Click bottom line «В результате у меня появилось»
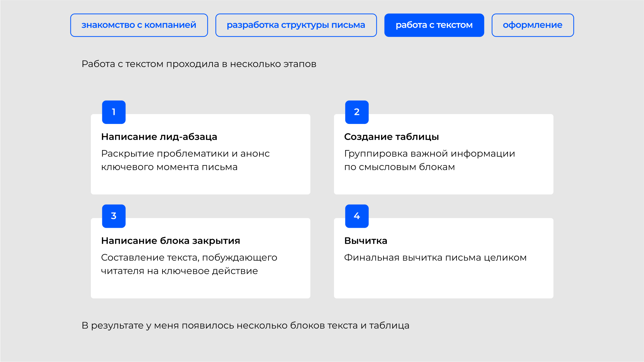The width and height of the screenshot is (644, 362). pyautogui.click(x=245, y=325)
